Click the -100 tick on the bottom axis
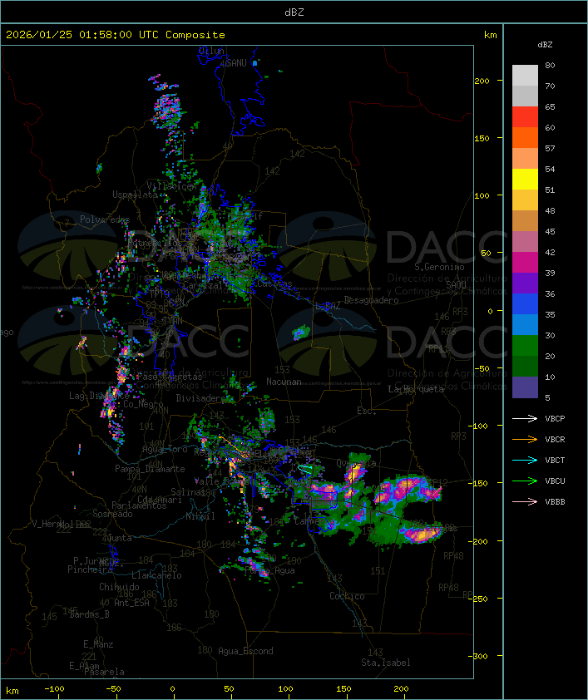 54,689
